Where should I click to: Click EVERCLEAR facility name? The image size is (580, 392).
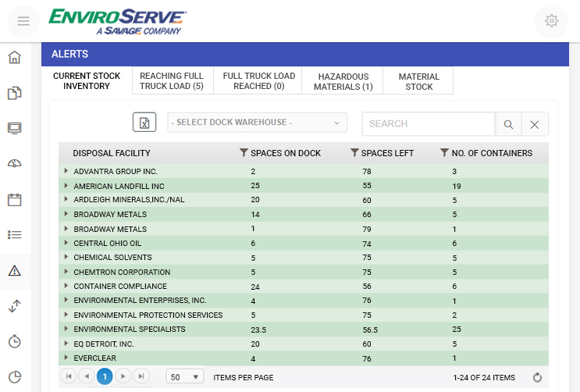point(94,358)
